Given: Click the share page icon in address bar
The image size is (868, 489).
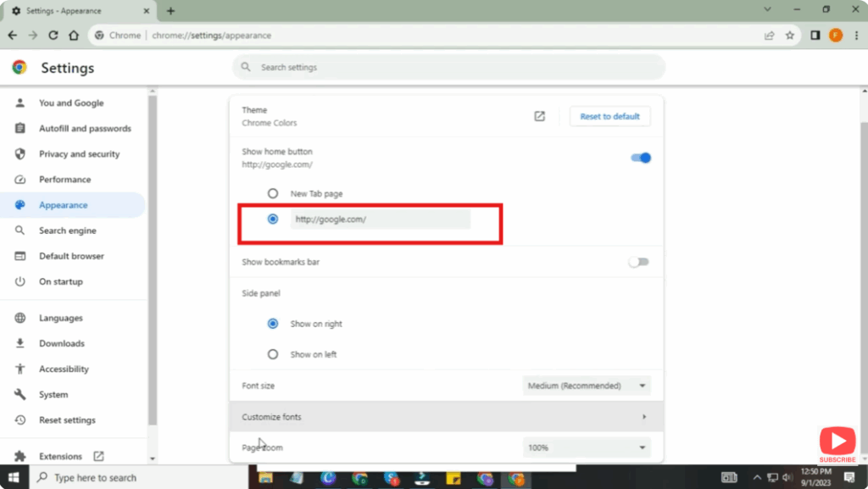Looking at the screenshot, I should 769,36.
